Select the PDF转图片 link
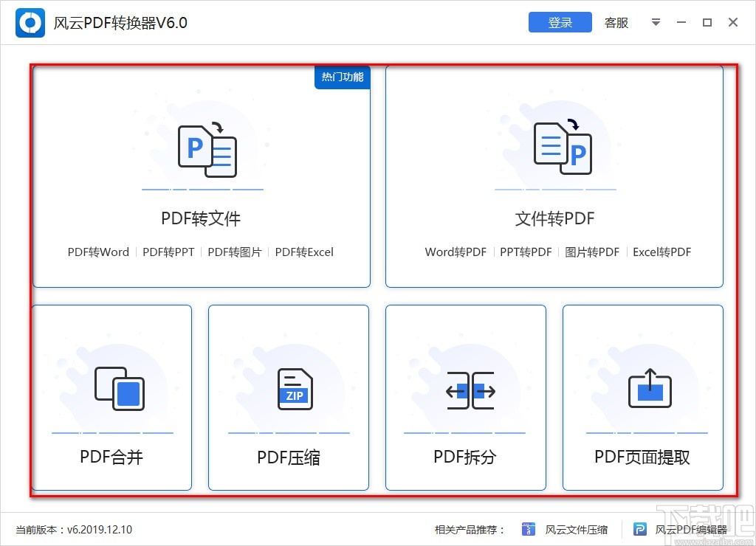 tap(235, 252)
